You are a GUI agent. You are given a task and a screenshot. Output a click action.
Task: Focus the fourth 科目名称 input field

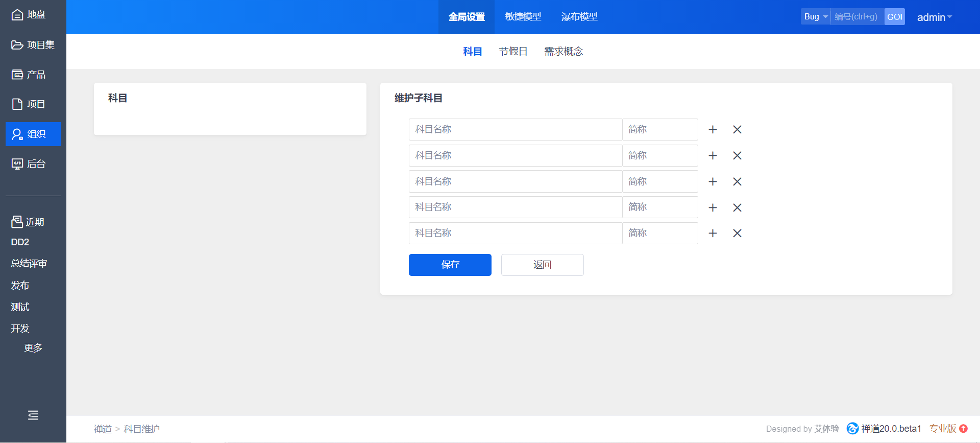point(516,207)
